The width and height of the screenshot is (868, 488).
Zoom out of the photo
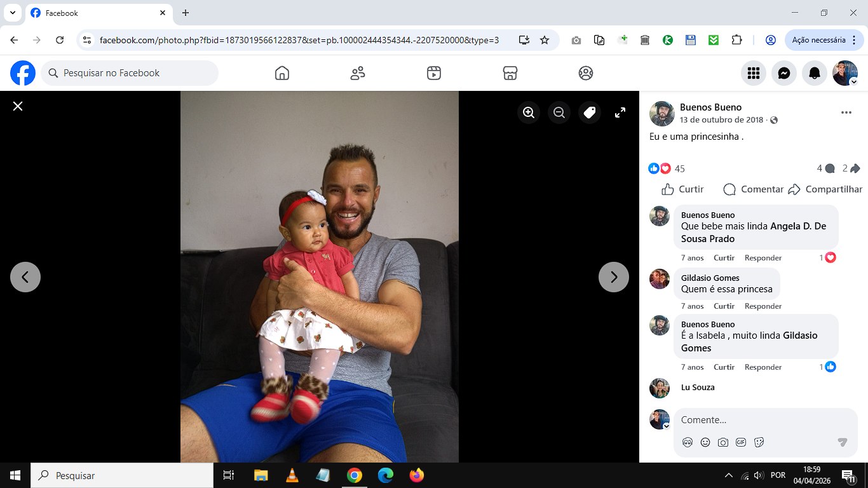click(559, 112)
